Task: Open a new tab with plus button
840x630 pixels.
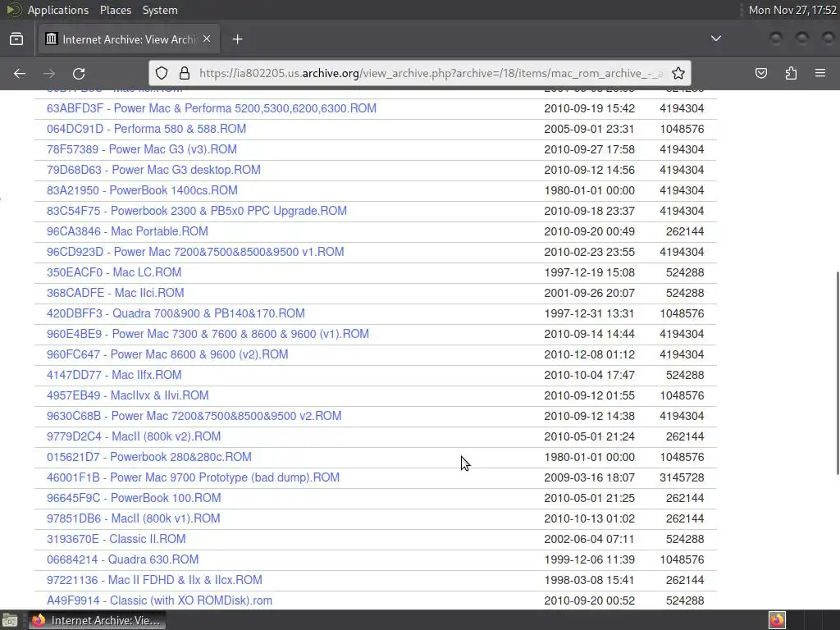Action: coord(237,39)
